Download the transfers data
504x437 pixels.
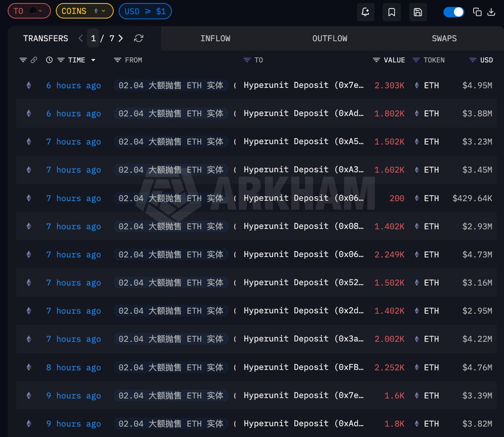(491, 12)
